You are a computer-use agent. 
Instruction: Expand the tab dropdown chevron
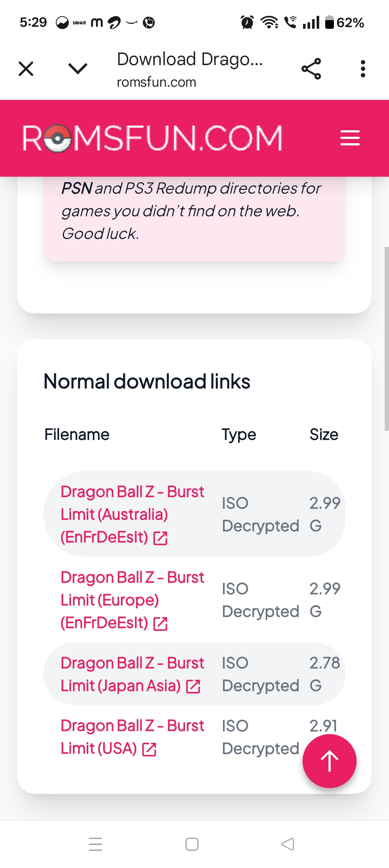[77, 68]
